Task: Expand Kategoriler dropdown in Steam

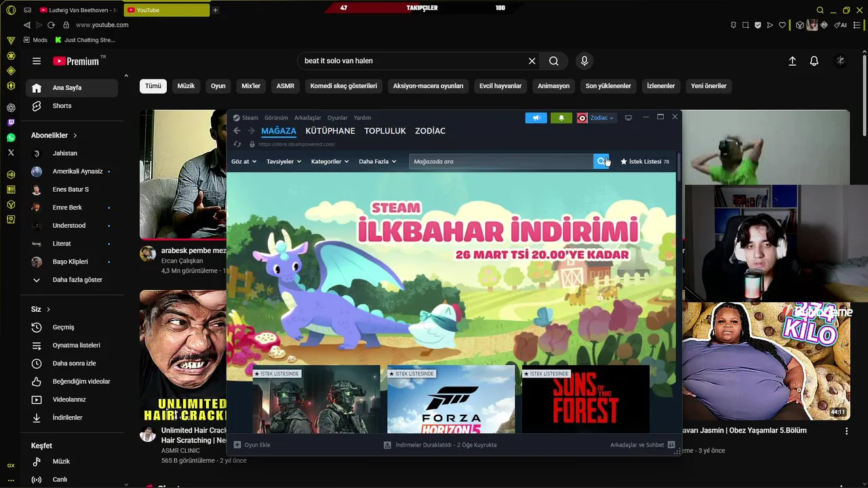Action: pyautogui.click(x=330, y=161)
